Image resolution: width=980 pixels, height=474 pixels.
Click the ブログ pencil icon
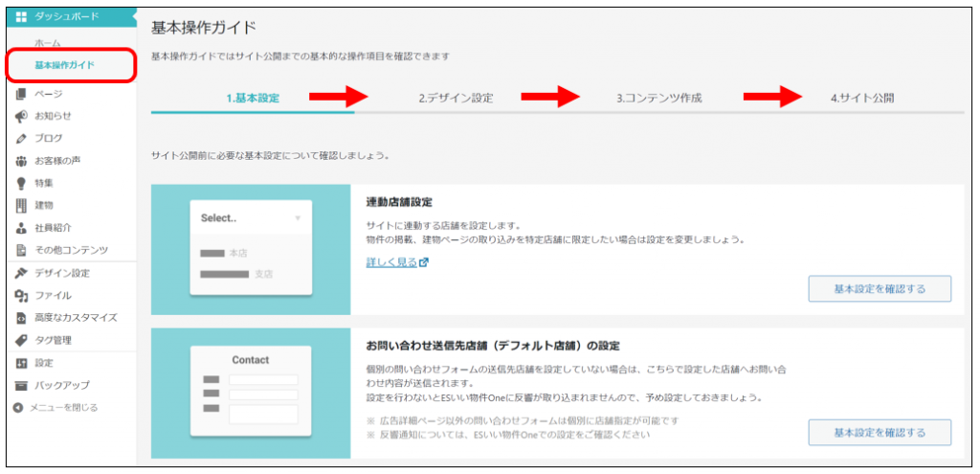coord(21,138)
